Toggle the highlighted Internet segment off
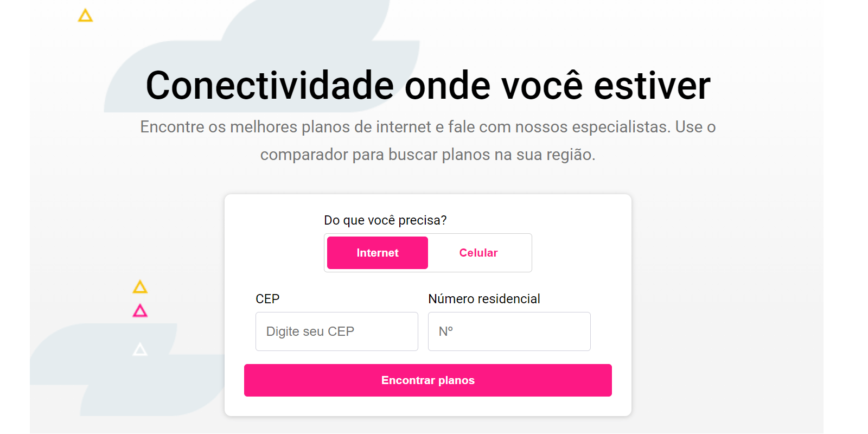Image resolution: width=868 pixels, height=434 pixels. 377,252
